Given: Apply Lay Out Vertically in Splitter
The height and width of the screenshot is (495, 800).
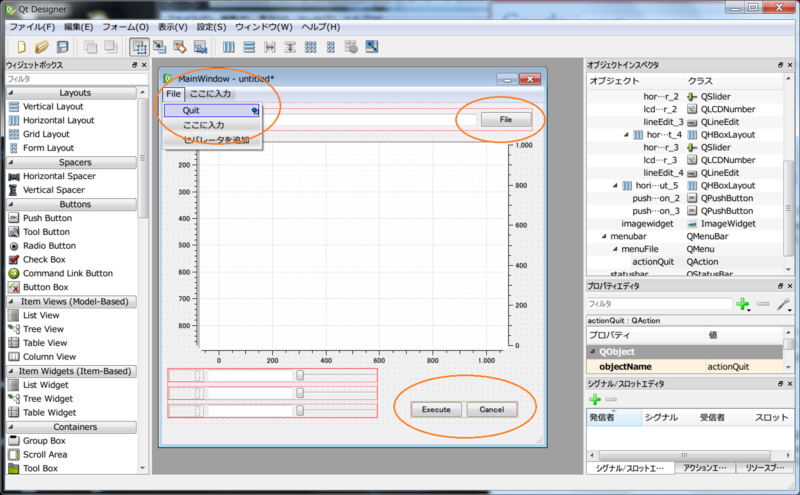Looking at the screenshot, I should 290,47.
